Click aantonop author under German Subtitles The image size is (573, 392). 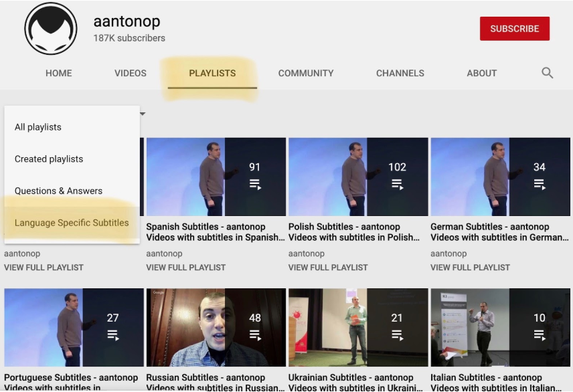click(448, 254)
